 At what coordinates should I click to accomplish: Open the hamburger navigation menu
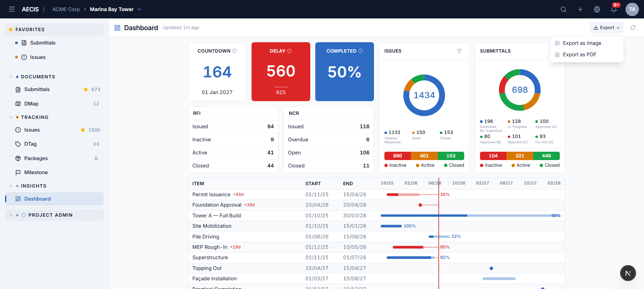12,9
